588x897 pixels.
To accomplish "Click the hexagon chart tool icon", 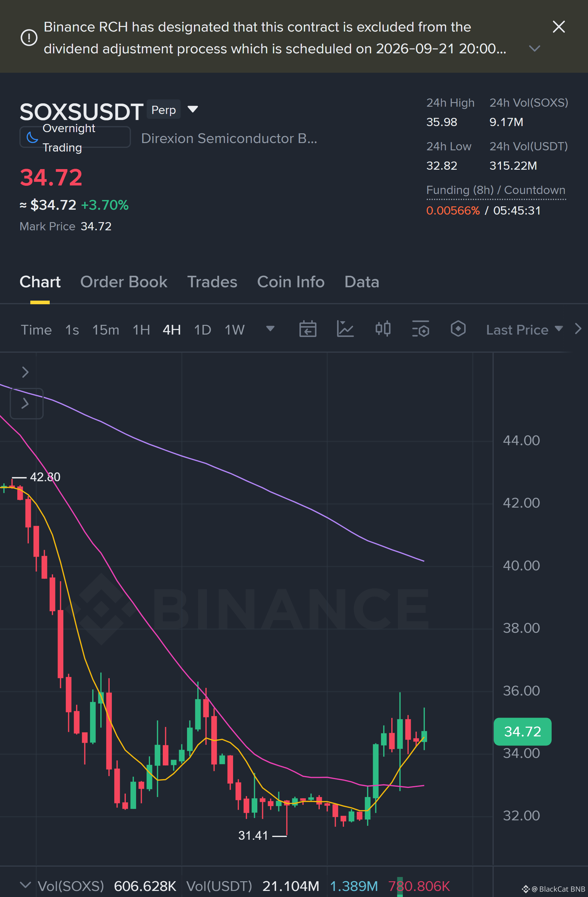I will click(x=458, y=329).
